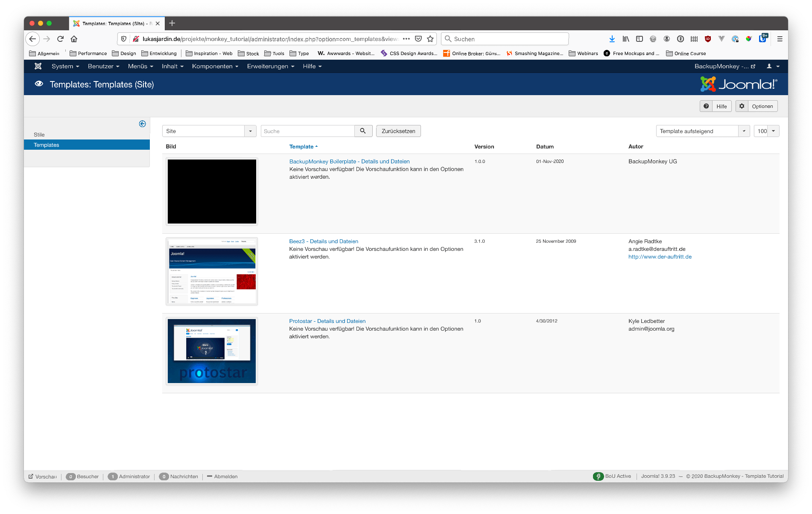Select Templates in the sidebar
Viewport: 812px width, 514px height.
(87, 145)
